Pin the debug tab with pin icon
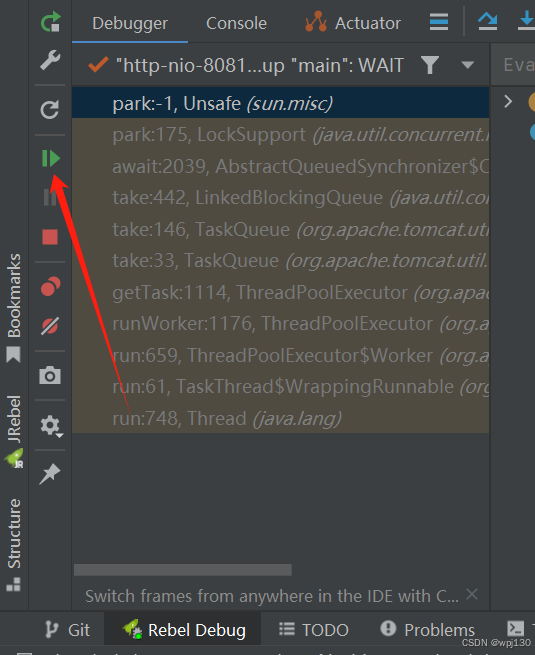535x655 pixels. (50, 474)
